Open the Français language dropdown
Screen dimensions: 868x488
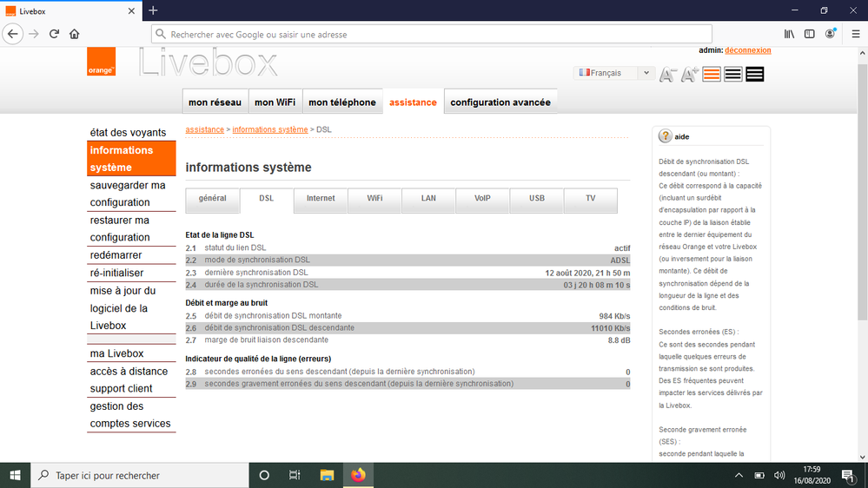point(614,73)
